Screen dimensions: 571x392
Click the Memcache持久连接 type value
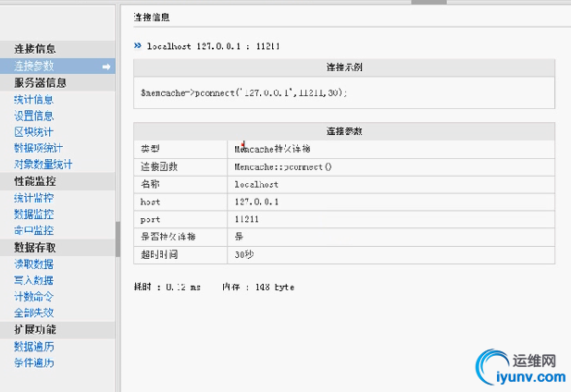[x=272, y=149]
